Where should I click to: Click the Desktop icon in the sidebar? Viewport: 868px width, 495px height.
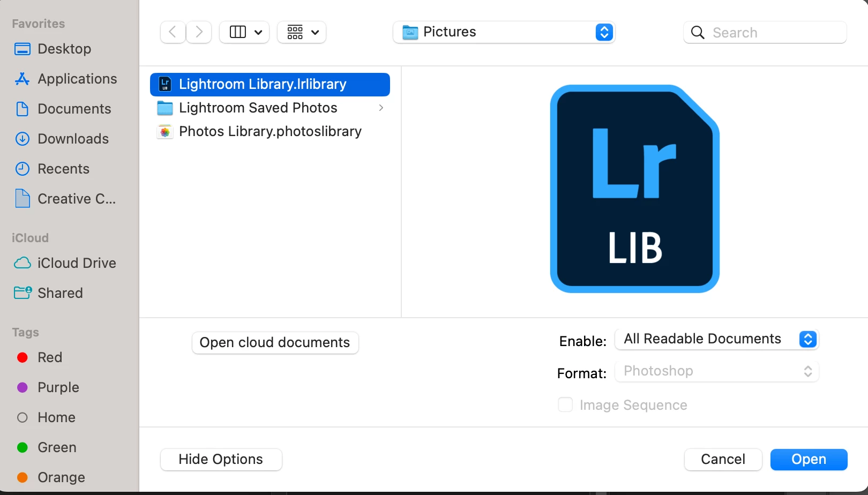coord(23,49)
